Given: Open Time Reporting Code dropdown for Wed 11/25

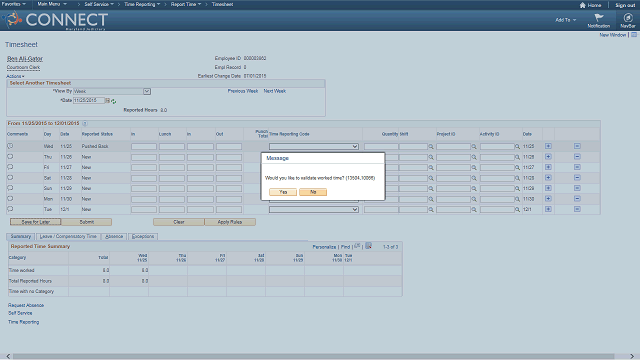Looking at the screenshot, I should pos(313,147).
